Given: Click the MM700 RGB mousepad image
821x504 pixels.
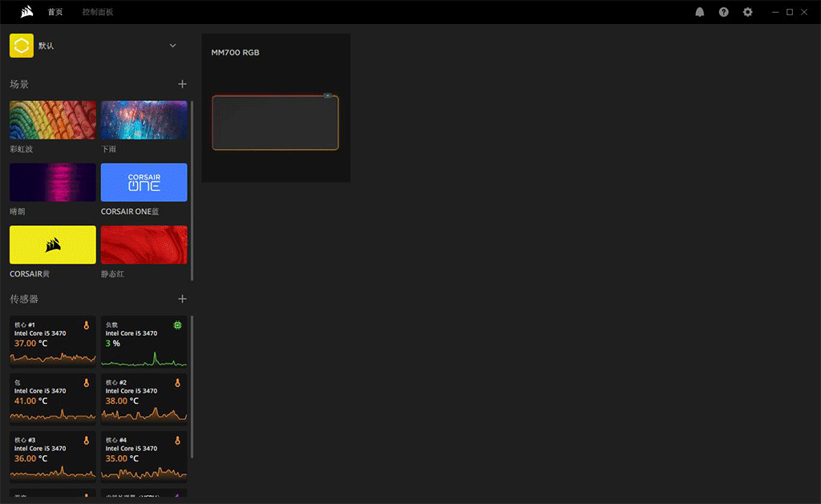Looking at the screenshot, I should pyautogui.click(x=276, y=122).
